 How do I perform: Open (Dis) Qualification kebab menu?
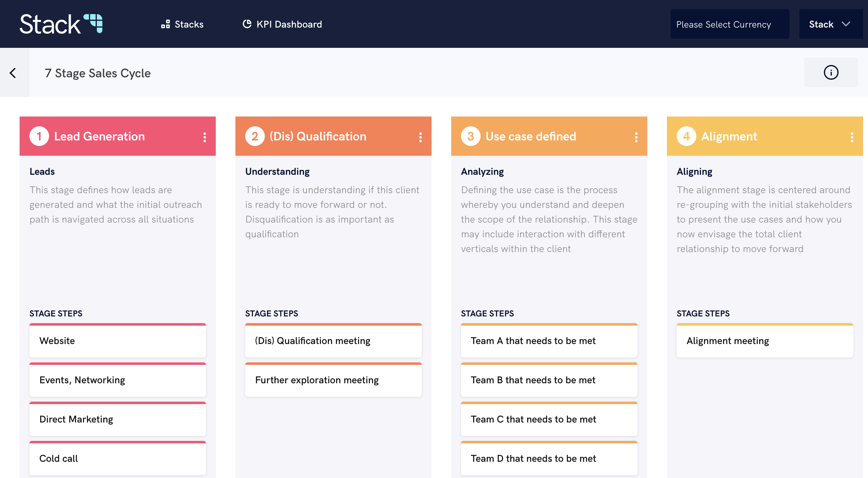[420, 137]
